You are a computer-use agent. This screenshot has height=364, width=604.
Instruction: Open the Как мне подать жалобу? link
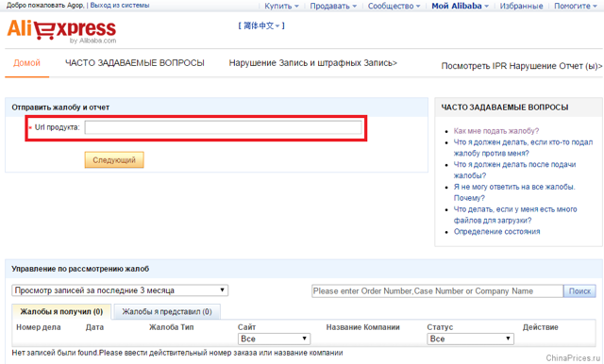pos(496,131)
